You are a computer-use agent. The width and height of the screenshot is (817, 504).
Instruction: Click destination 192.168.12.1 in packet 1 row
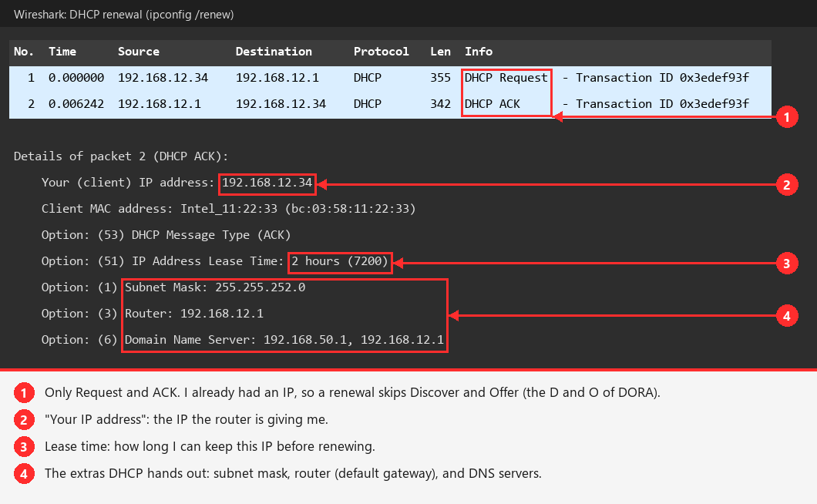pos(277,78)
